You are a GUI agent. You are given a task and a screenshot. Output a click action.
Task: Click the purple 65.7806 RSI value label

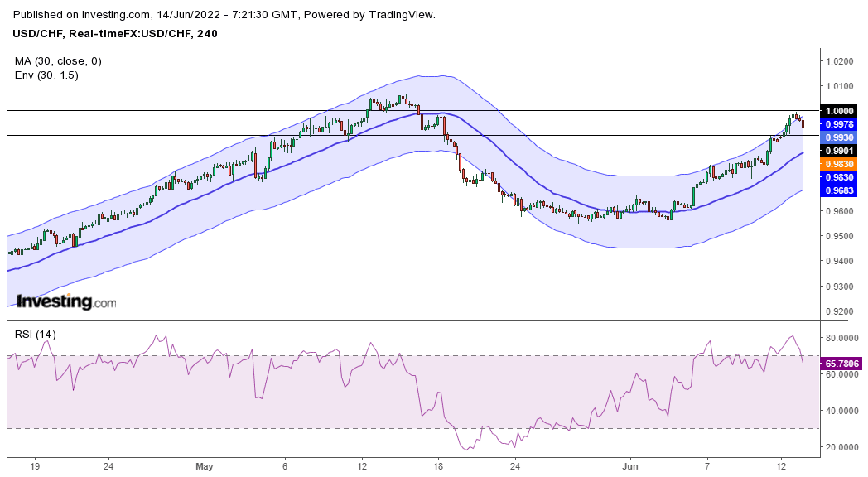[x=841, y=364]
